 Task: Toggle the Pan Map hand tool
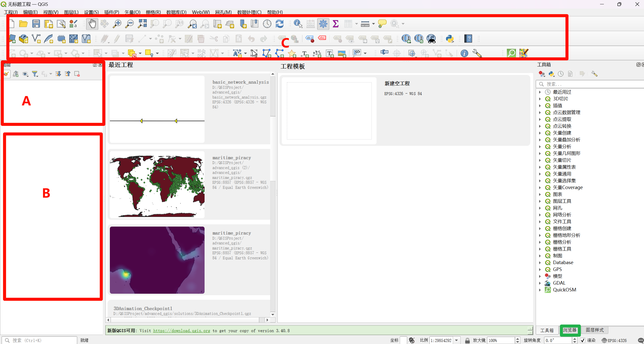pos(92,24)
